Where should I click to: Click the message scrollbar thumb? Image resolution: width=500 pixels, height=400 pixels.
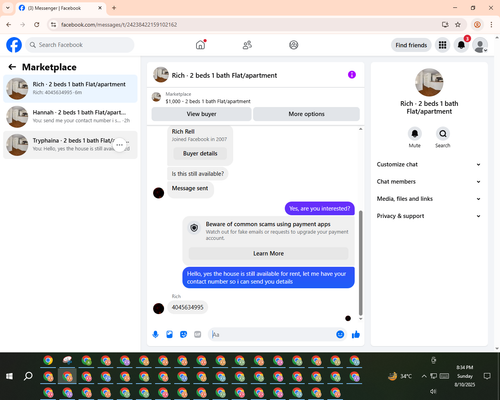360,263
